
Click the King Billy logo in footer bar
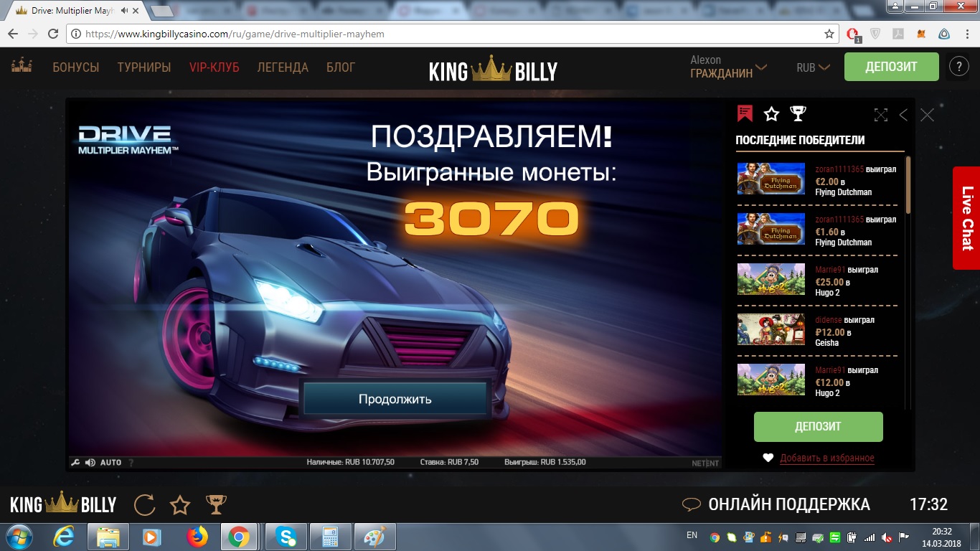coord(63,504)
